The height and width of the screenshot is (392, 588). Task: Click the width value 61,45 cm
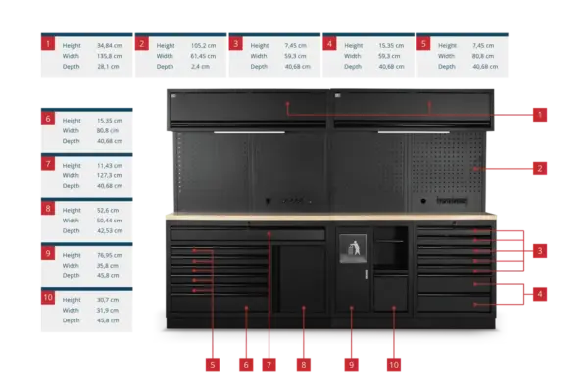click(203, 56)
